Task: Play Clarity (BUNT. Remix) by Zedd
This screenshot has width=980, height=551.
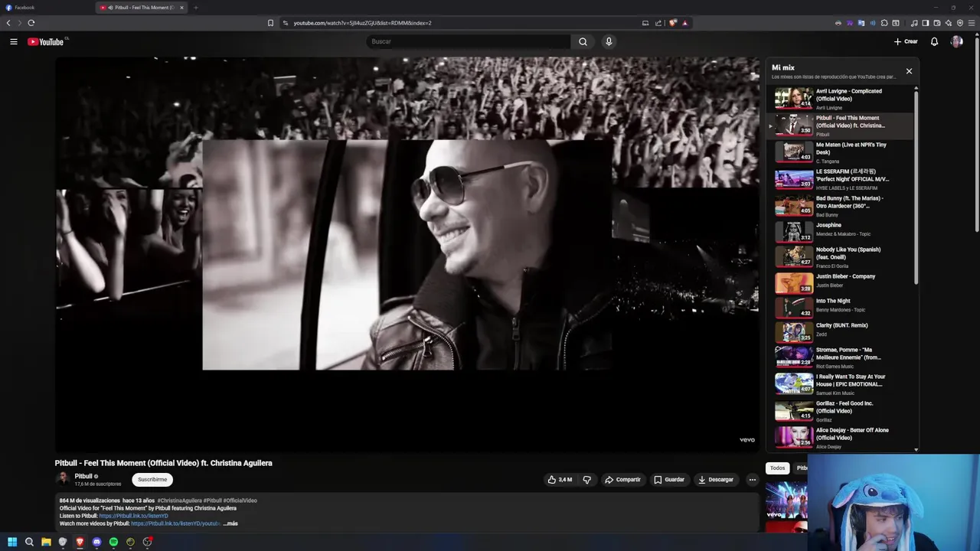Action: tap(840, 331)
